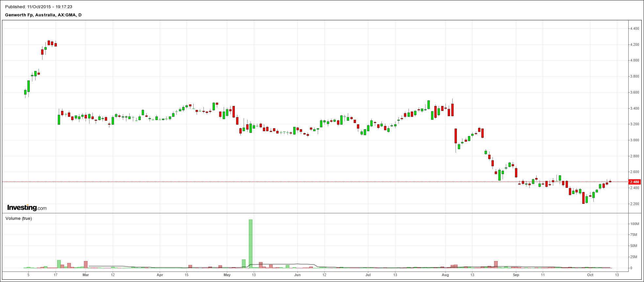Select the Aug marker on time axis
Image resolution: width=644 pixels, height=282 pixels.
point(445,275)
